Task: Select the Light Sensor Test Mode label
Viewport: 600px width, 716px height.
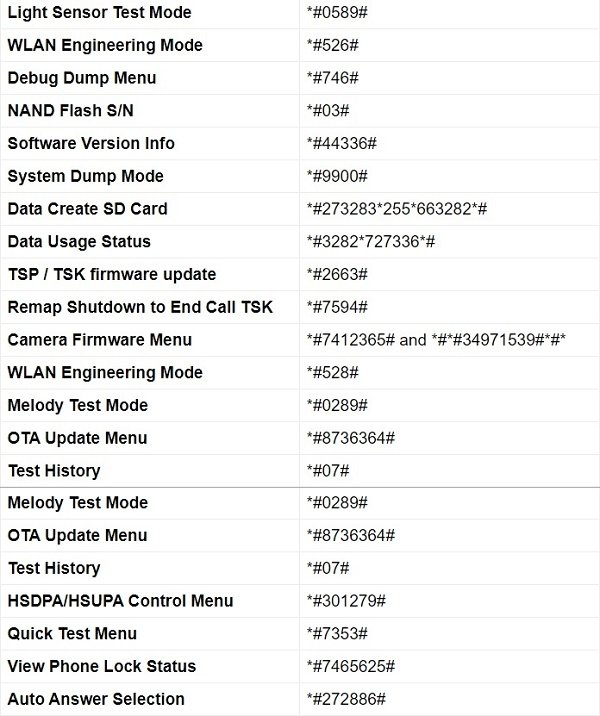Action: pyautogui.click(x=100, y=12)
